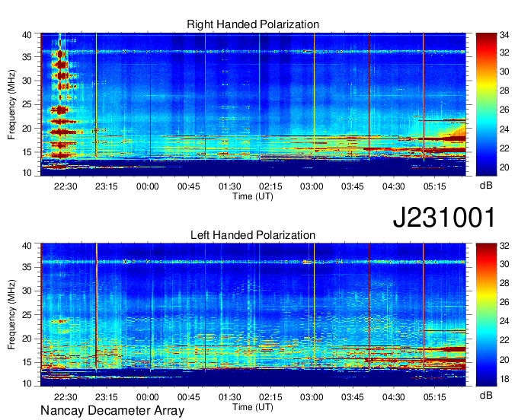Click the 35 MHz tick on Left Handed plot
Viewport: 518px width, 420px height.
(x=27, y=267)
